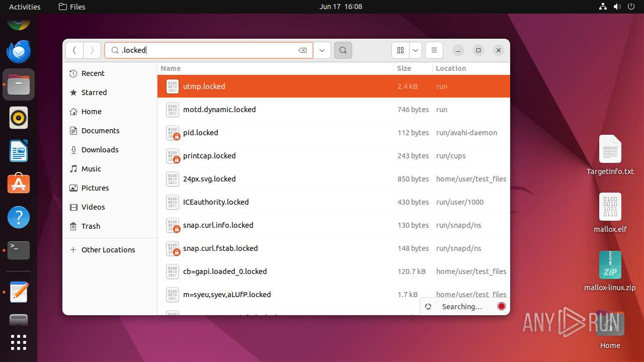
Task: Open Music in the sidebar
Action: [110, 169]
